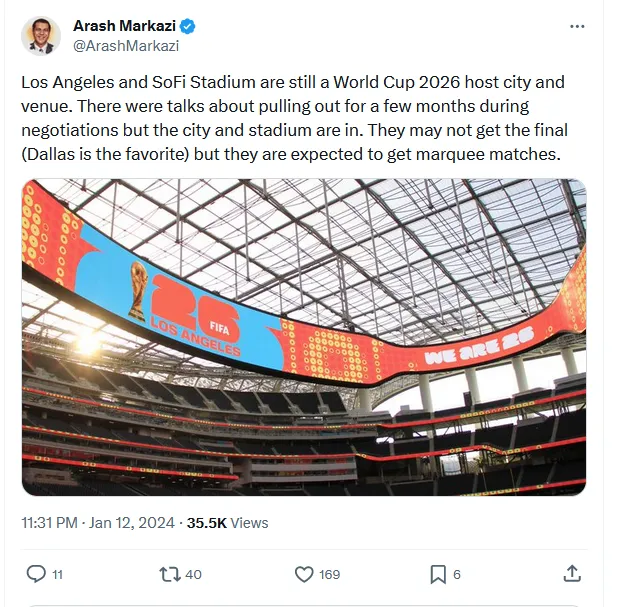Screen dimensions: 618x607
Task: Click the 11:31 PM · Jan 12, 2024 timestamp
Action: (x=98, y=522)
